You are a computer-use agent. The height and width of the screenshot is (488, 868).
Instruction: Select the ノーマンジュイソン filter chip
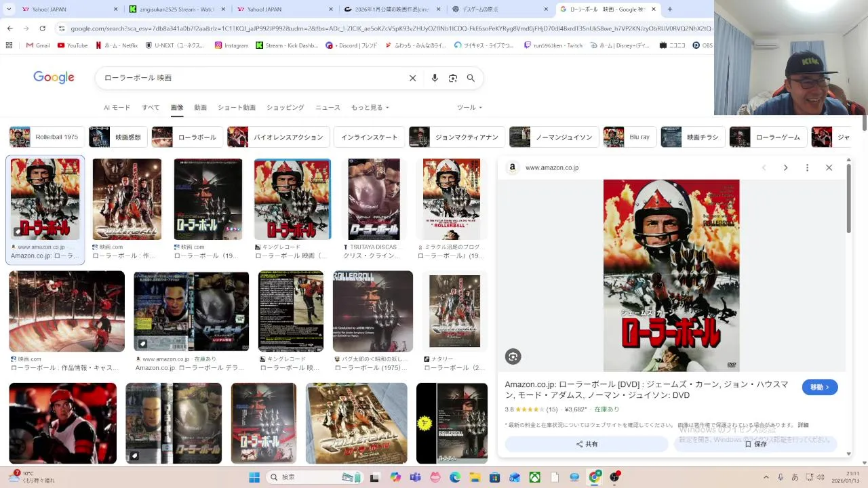coord(554,137)
